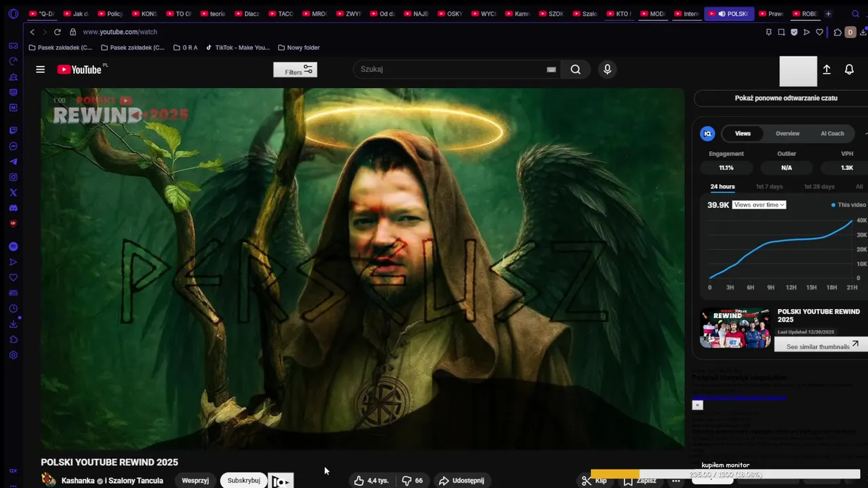
Task: Open the Opera menu logo
Action: (13, 14)
